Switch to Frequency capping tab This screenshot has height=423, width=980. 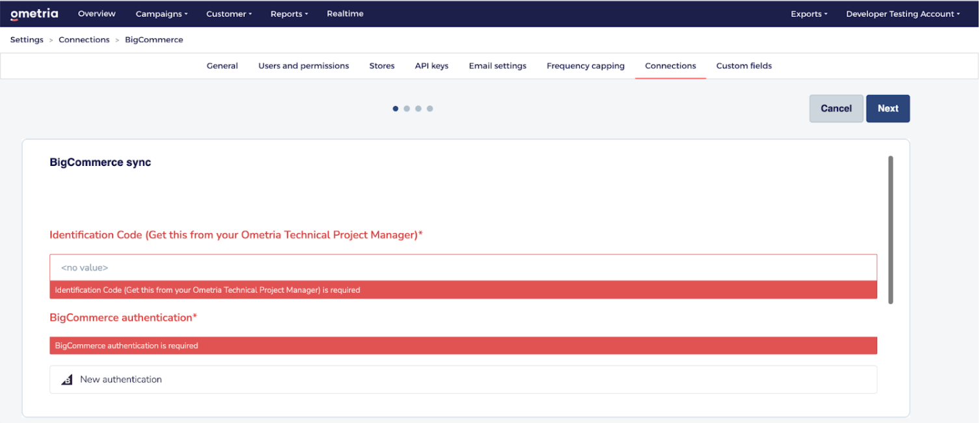(x=586, y=66)
